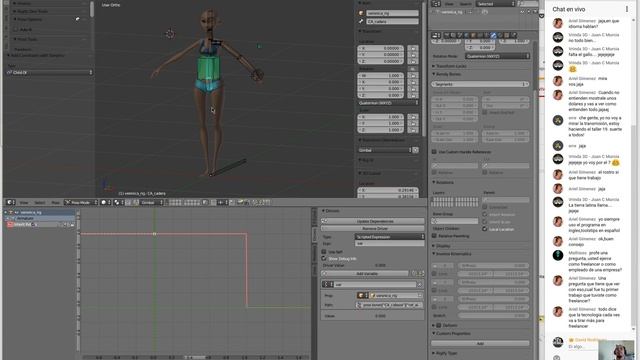
Task: Click the Select menu in the 3D viewport header
Action: pos(40,202)
